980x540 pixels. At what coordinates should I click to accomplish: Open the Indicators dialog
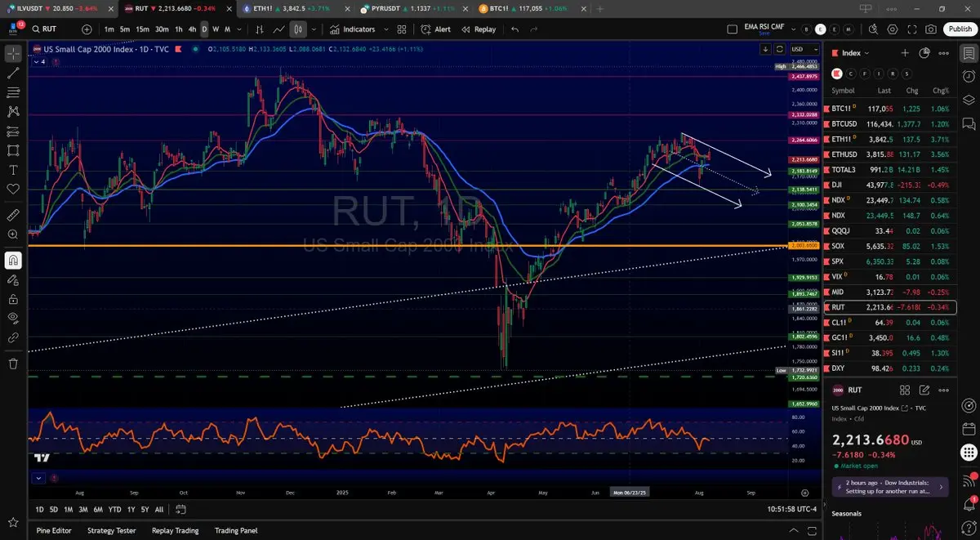tap(353, 29)
